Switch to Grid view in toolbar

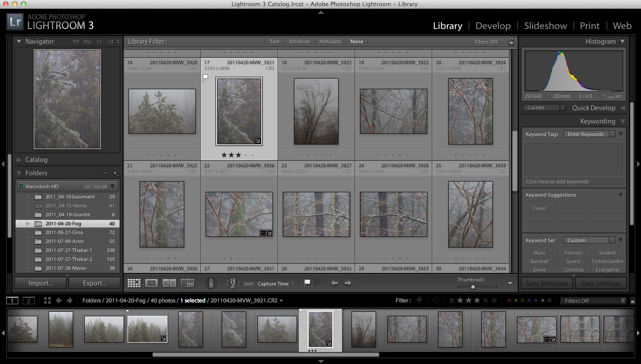pyautogui.click(x=134, y=283)
